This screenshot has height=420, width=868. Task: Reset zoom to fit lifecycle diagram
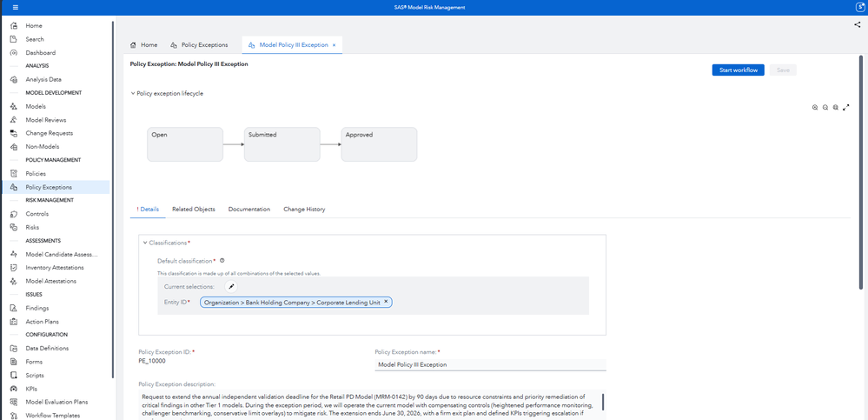click(835, 108)
